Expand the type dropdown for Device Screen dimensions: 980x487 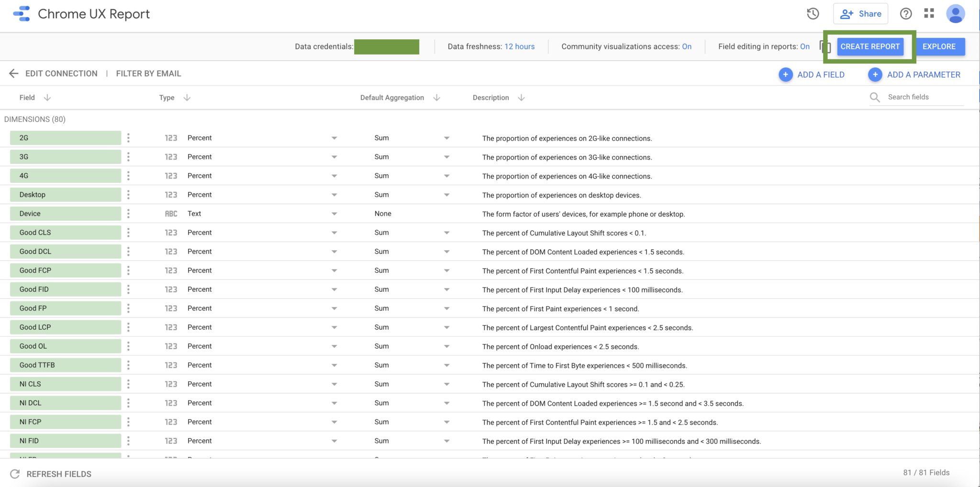pos(334,214)
